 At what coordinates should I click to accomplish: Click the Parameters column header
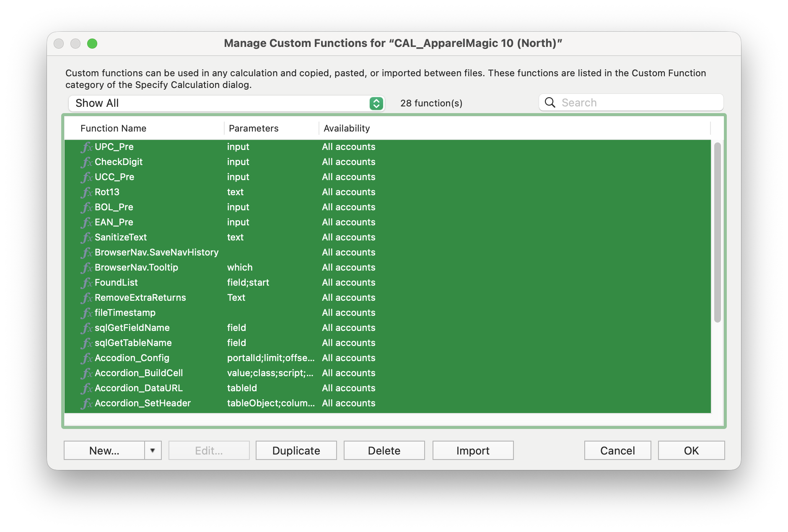tap(253, 128)
